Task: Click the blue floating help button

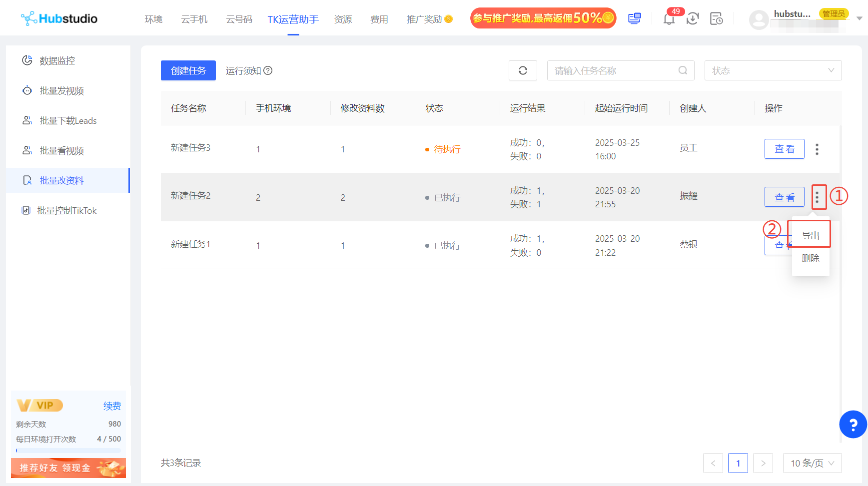Action: [853, 425]
